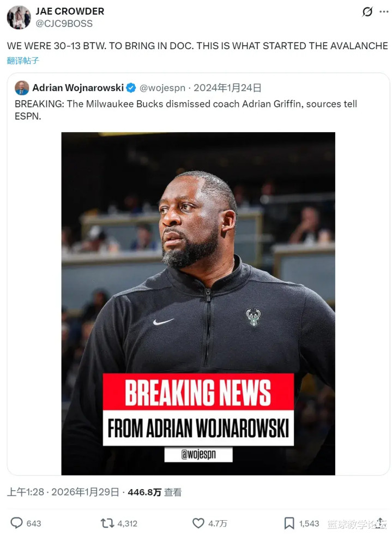
Task: Click the 翻译帖子 translate link
Action: tap(23, 61)
